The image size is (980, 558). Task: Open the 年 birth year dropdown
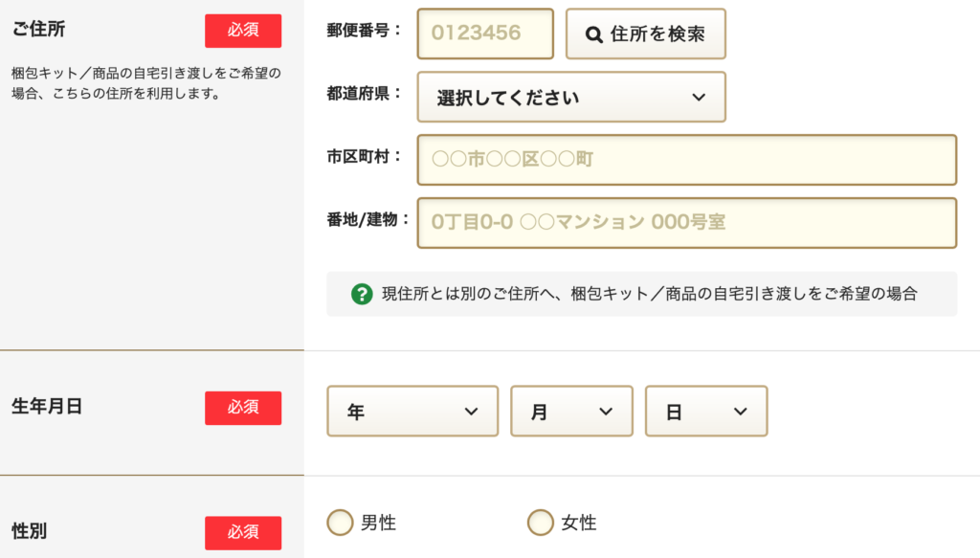click(412, 412)
